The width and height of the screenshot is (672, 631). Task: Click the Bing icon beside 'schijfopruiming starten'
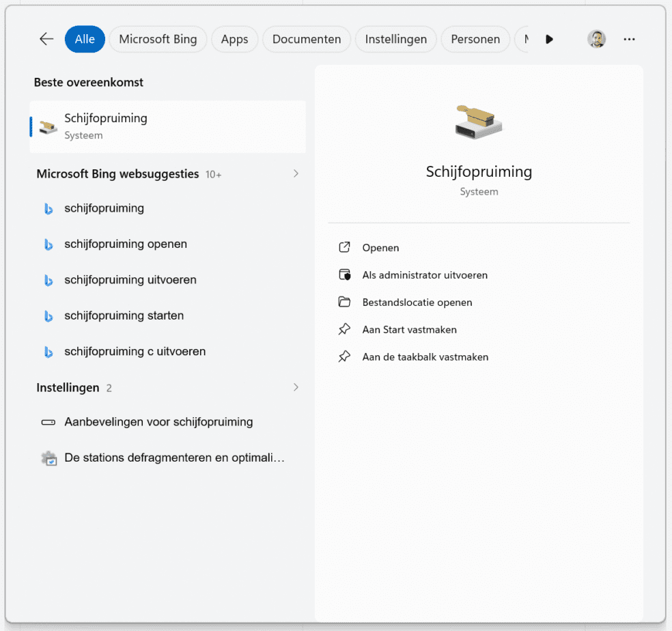(48, 316)
